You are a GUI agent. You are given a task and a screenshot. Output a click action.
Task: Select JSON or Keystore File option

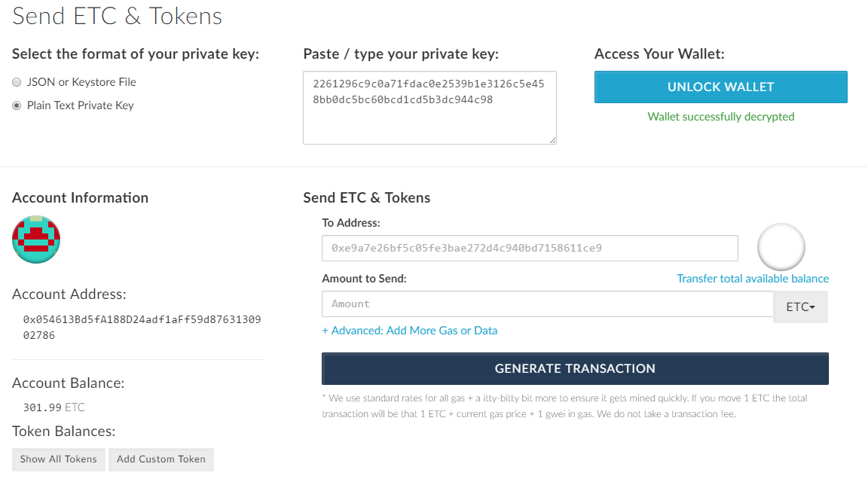[x=17, y=82]
